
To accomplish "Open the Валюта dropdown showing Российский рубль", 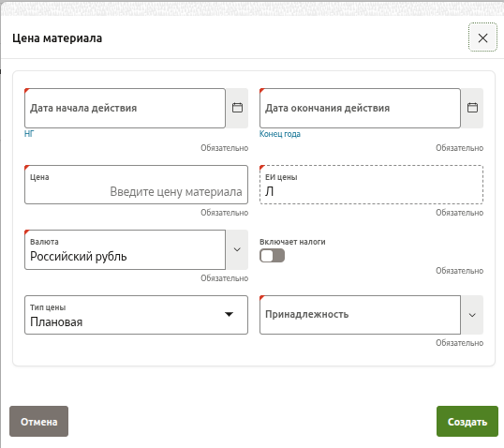I will coord(125,250).
